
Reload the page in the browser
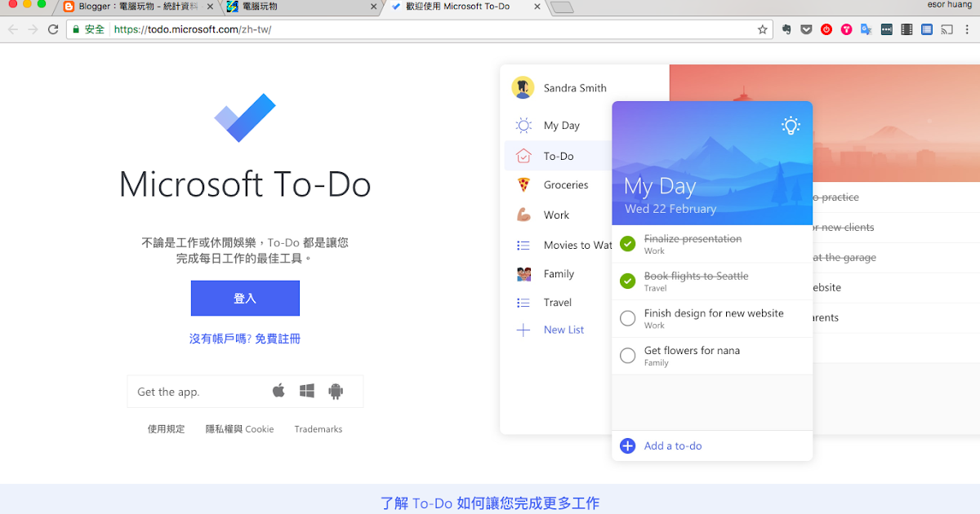(x=53, y=29)
